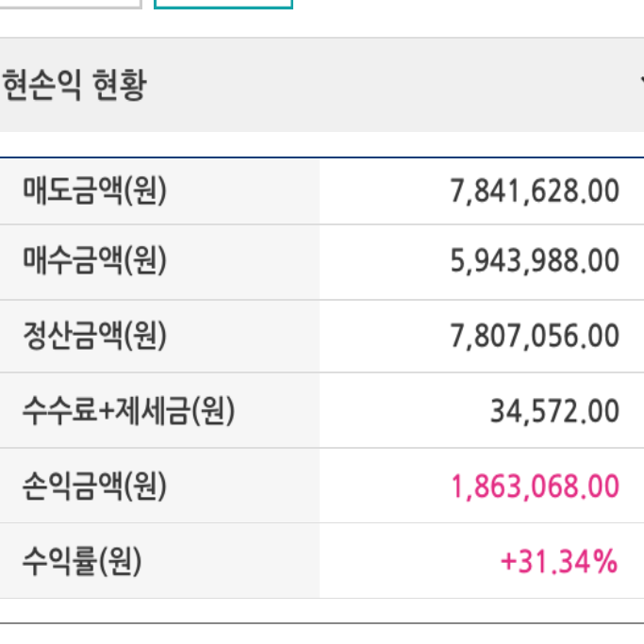Click the blue divider line above the table
This screenshot has height=644, width=644.
[322, 157]
